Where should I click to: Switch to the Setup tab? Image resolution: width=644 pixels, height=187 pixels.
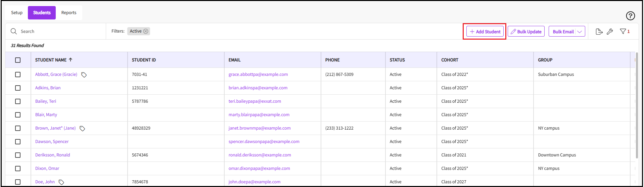[x=17, y=13]
